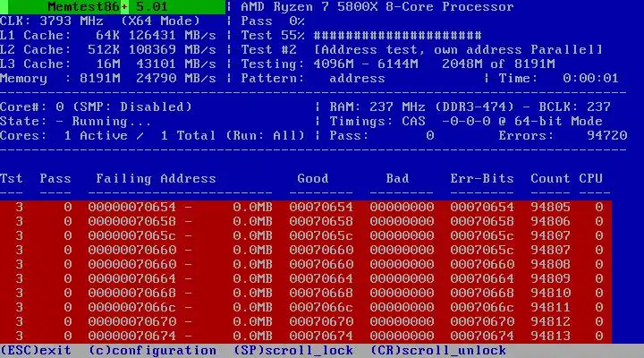
Task: Click the Memory speed 24790 MB/s
Action: point(176,78)
